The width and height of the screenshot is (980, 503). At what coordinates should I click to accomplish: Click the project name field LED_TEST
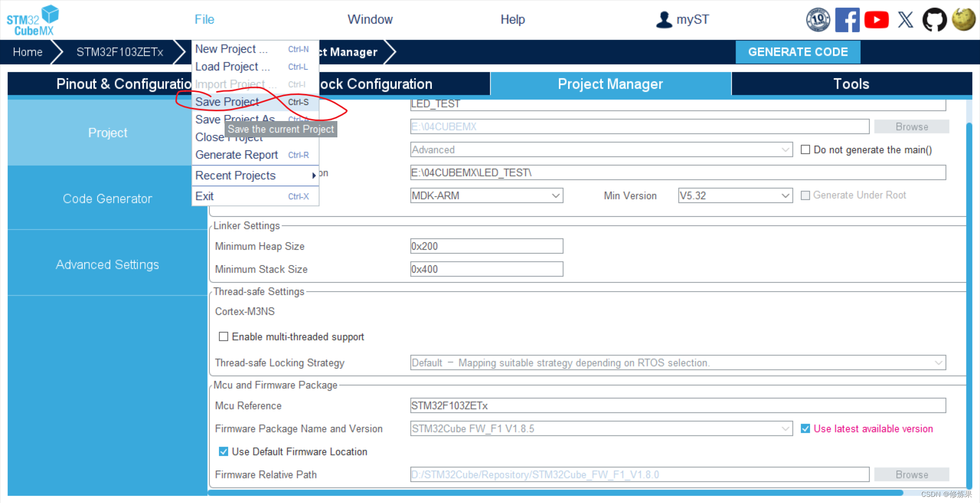[x=678, y=104]
